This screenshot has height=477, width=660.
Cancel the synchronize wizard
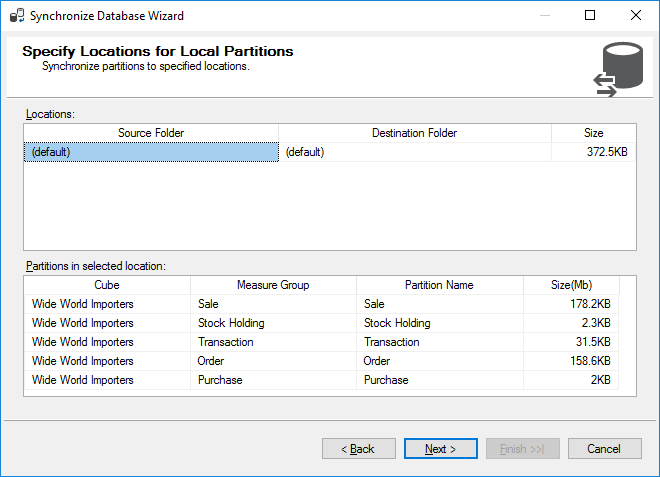click(604, 449)
